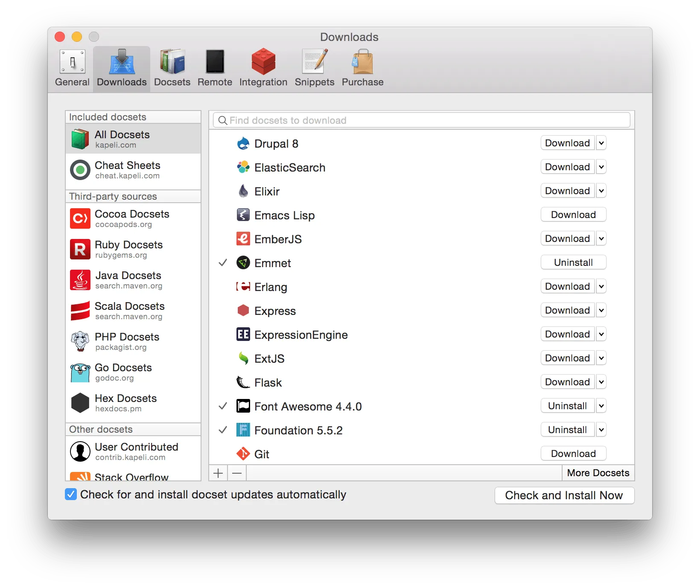Open EmberJS version dropdown arrow
This screenshot has width=700, height=588.
[x=601, y=239]
